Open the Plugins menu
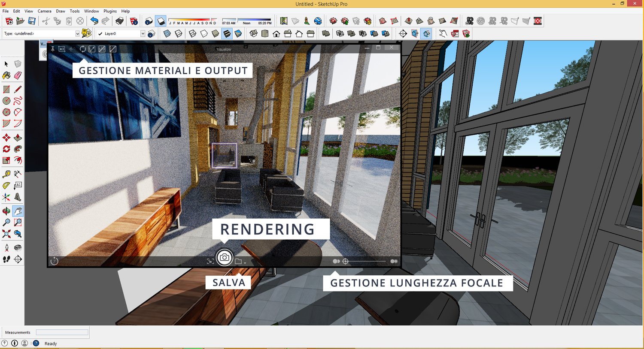Image resolution: width=644 pixels, height=349 pixels. coord(110,11)
